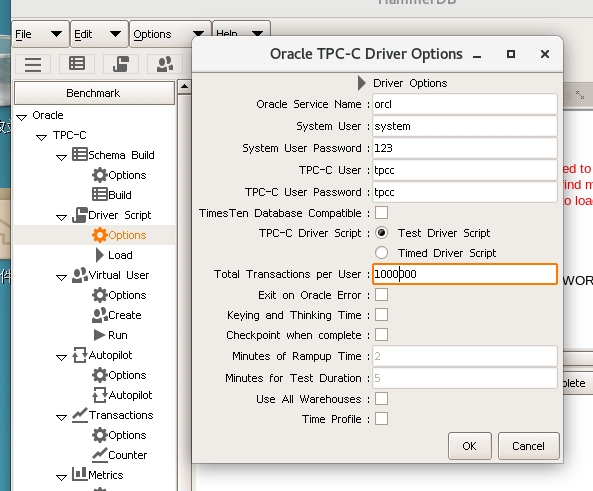Click gear icon of Schema Build Options

click(x=99, y=175)
